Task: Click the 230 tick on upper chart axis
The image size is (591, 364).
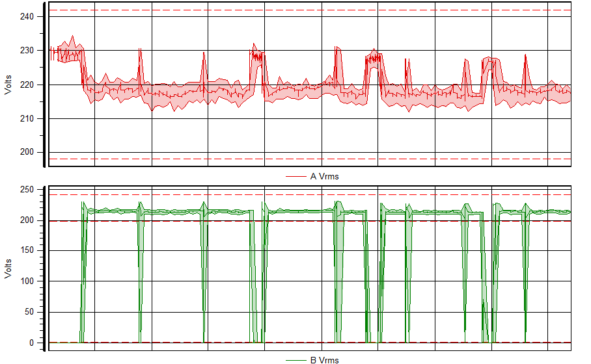Action: 27,51
